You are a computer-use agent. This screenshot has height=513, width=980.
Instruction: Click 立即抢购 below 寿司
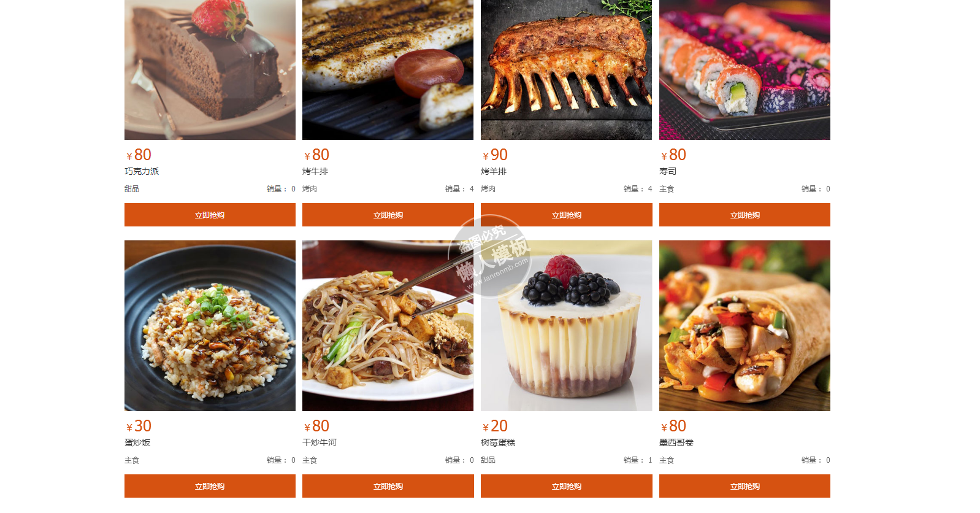(x=745, y=215)
